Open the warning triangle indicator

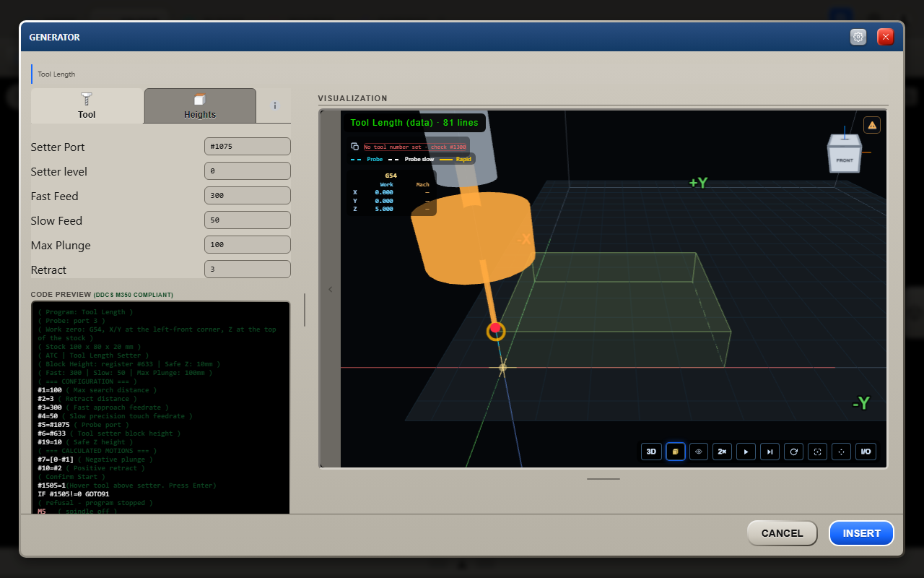pos(872,125)
